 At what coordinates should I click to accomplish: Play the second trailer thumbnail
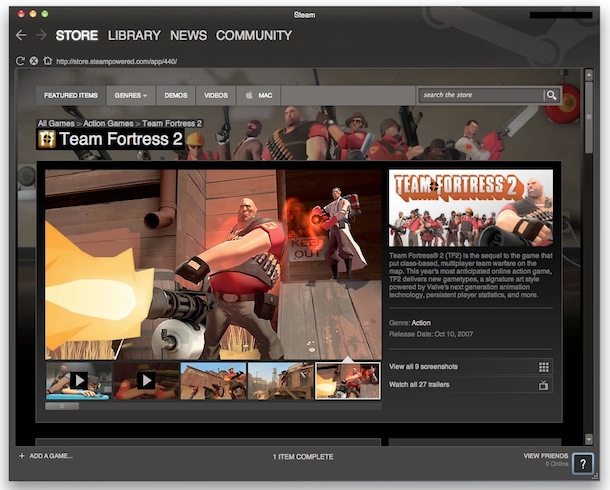click(x=146, y=381)
